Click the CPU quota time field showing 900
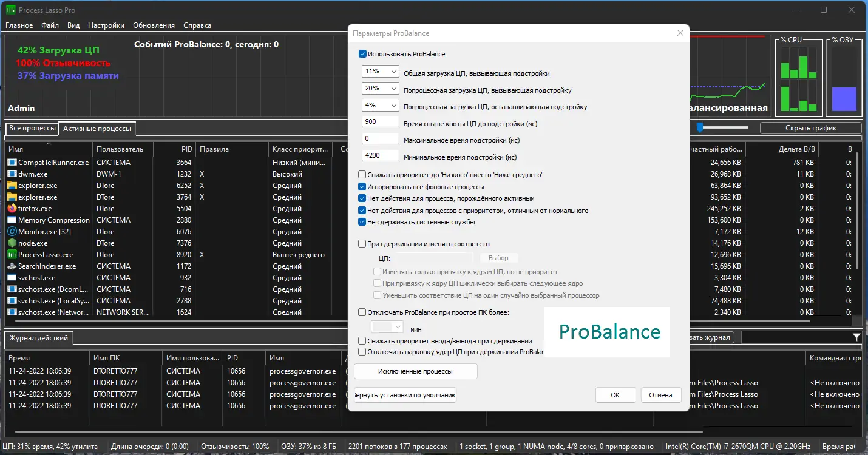This screenshot has width=868, height=455. pos(380,122)
